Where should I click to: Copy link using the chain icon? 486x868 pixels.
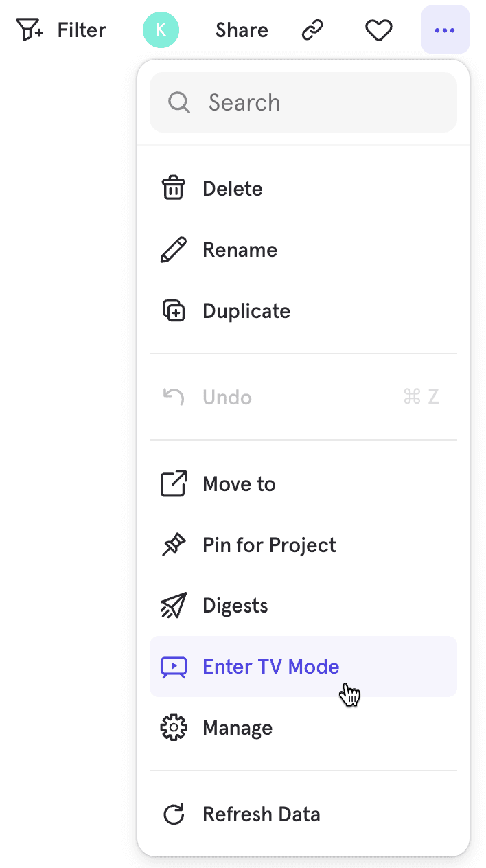pos(312,30)
